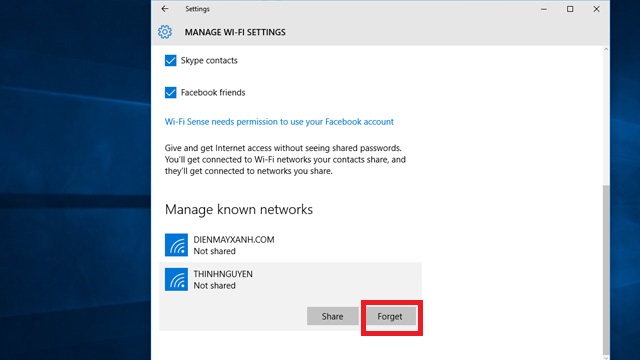The height and width of the screenshot is (360, 640).
Task: Click the Settings gear icon
Action: click(x=165, y=32)
